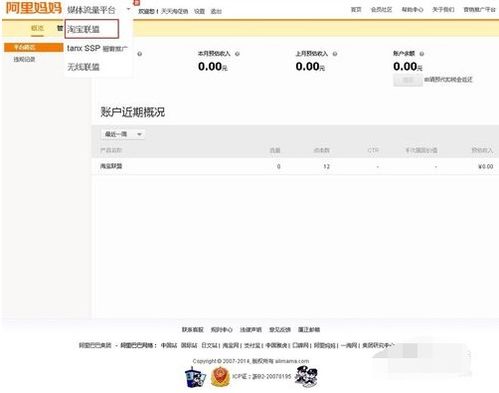Click the 0.00 amount under 账户余额
Image resolution: width=499 pixels, height=393 pixels.
click(408, 66)
